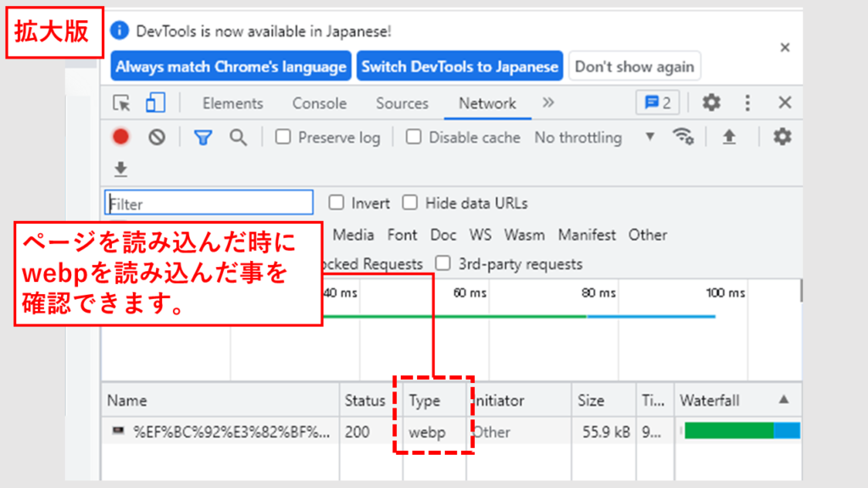
Task: Check the Invert filter checkbox
Action: [x=337, y=202]
